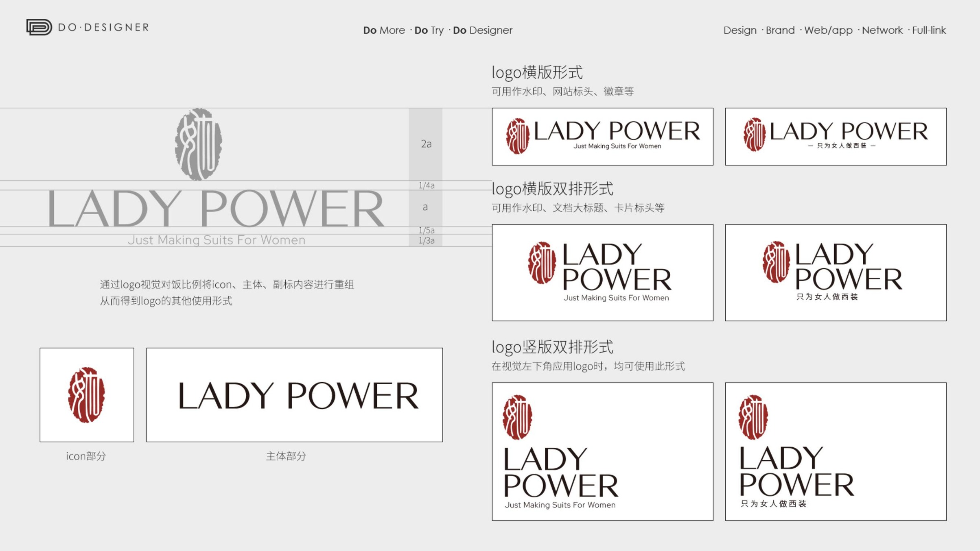This screenshot has height=551, width=980.
Task: Click the 'Do Try' slogan text
Action: coord(429,30)
